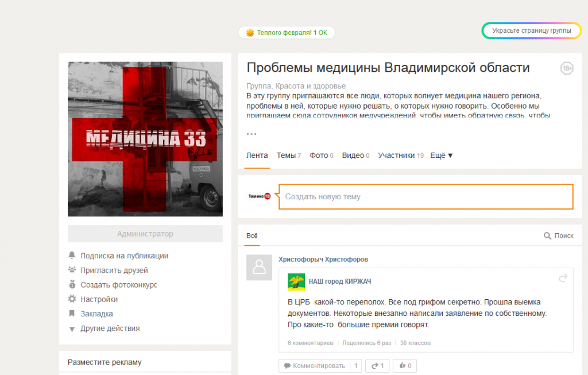The height and width of the screenshot is (375, 588).
Task: Click the Администратор button
Action: [145, 234]
